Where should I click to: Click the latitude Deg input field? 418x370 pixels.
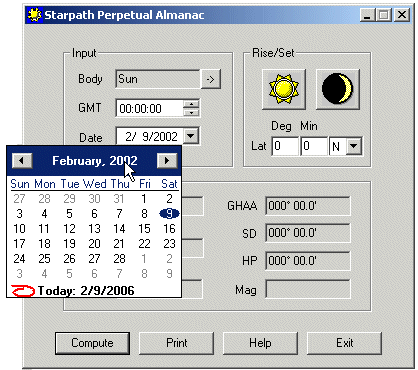click(285, 146)
